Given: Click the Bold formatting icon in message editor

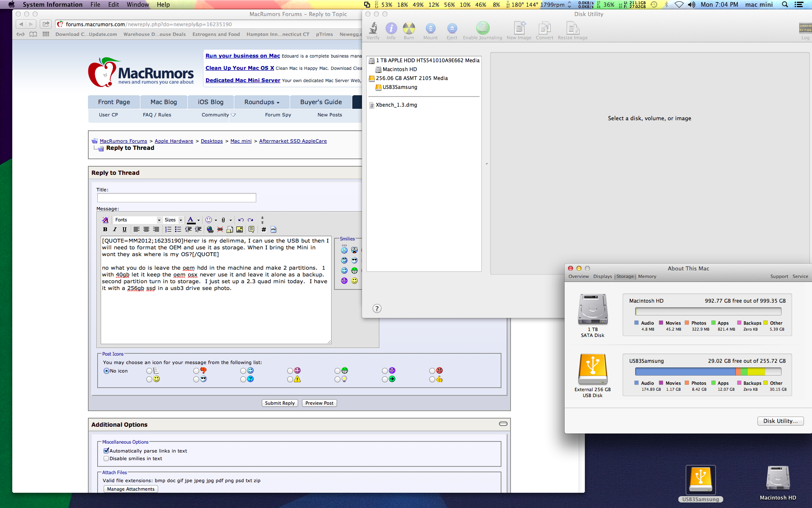Looking at the screenshot, I should [x=105, y=229].
